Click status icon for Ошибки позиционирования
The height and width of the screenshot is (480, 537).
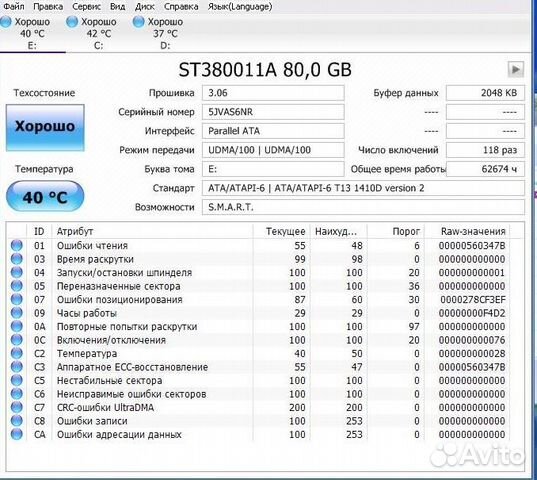(x=16, y=300)
